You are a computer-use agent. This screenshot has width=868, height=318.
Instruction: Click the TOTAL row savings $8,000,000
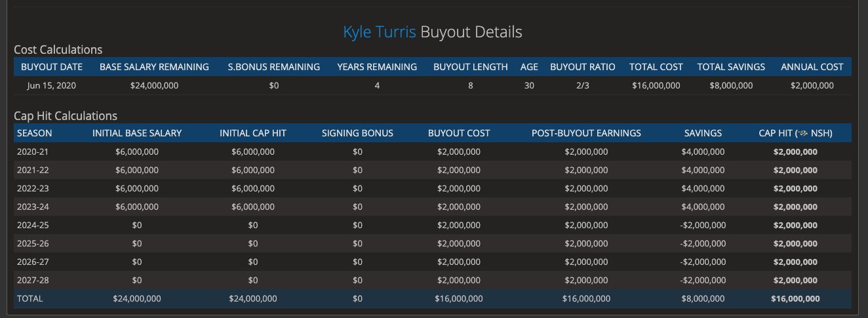[x=703, y=298]
